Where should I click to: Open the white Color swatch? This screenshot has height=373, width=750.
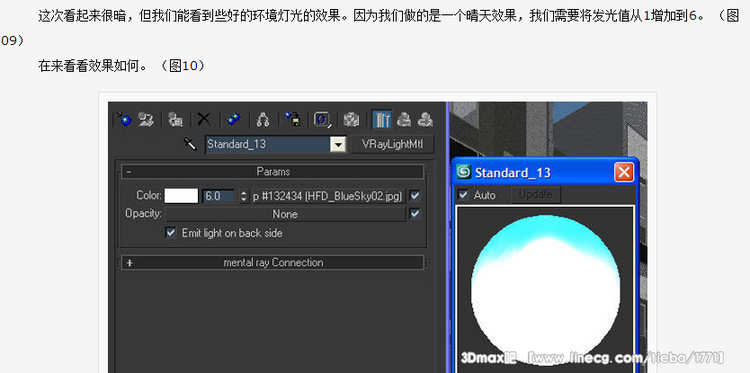tap(181, 196)
